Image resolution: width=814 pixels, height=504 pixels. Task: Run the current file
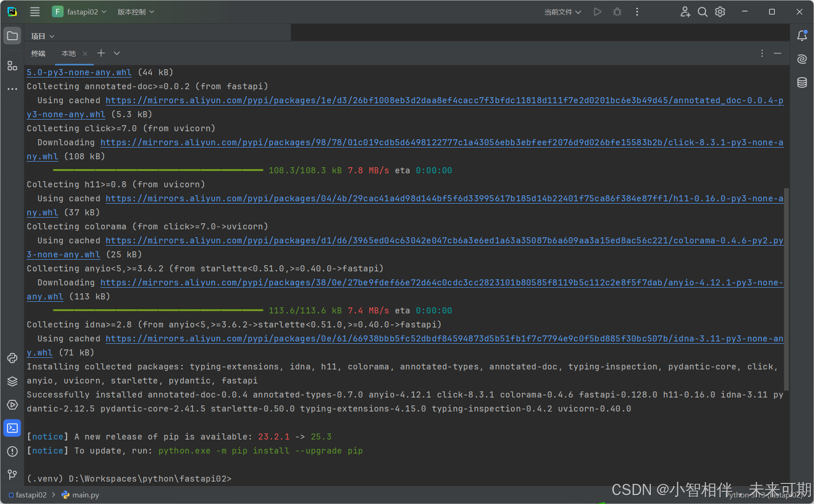[597, 12]
